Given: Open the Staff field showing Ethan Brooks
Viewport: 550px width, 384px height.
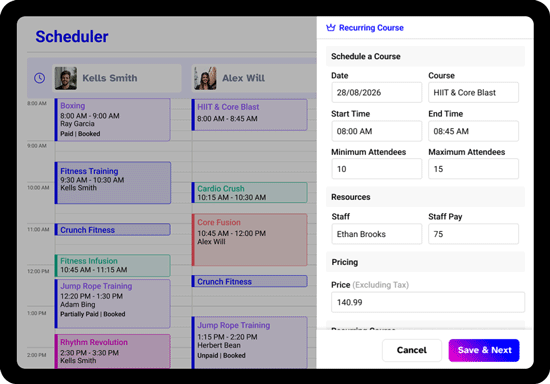Looking at the screenshot, I should [376, 234].
